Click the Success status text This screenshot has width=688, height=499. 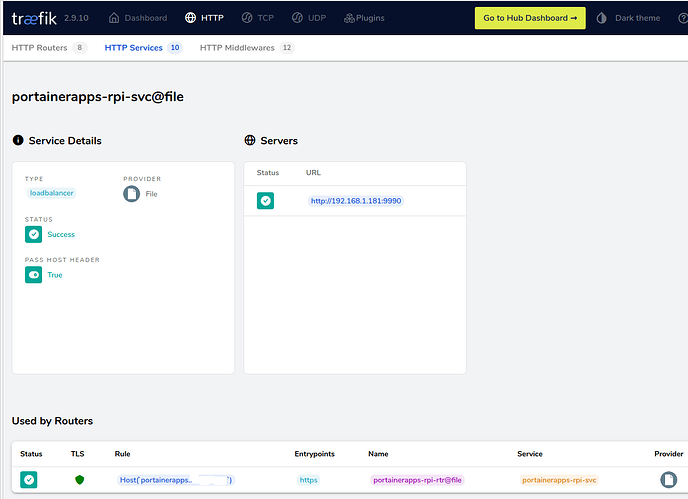point(61,235)
